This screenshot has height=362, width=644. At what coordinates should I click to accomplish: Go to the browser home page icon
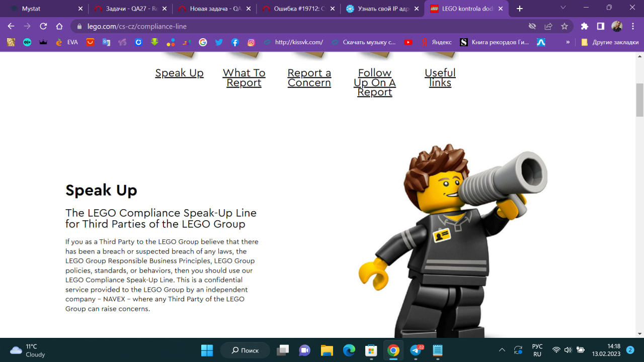point(59,26)
